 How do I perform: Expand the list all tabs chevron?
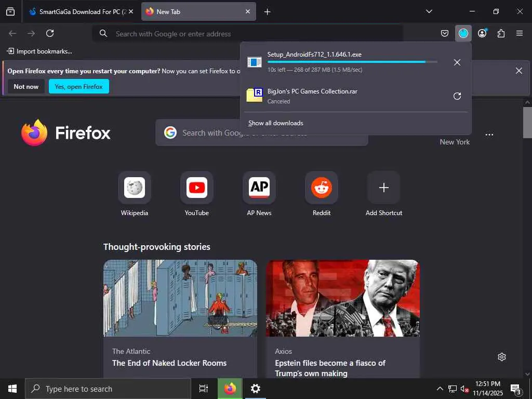coord(429,11)
